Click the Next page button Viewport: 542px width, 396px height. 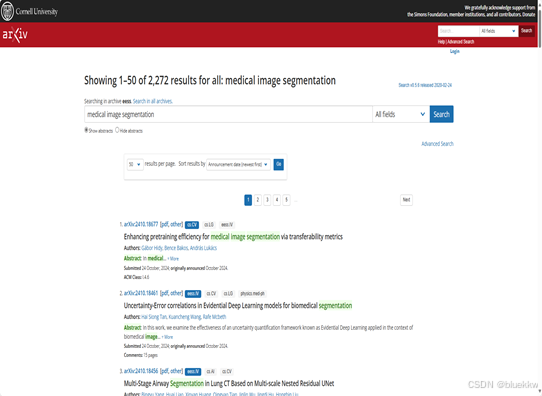pos(406,200)
